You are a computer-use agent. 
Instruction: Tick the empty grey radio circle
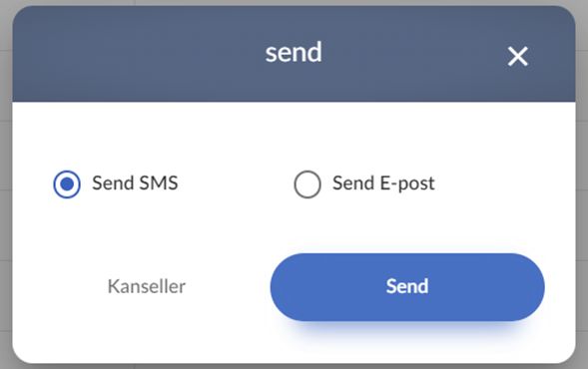307,184
